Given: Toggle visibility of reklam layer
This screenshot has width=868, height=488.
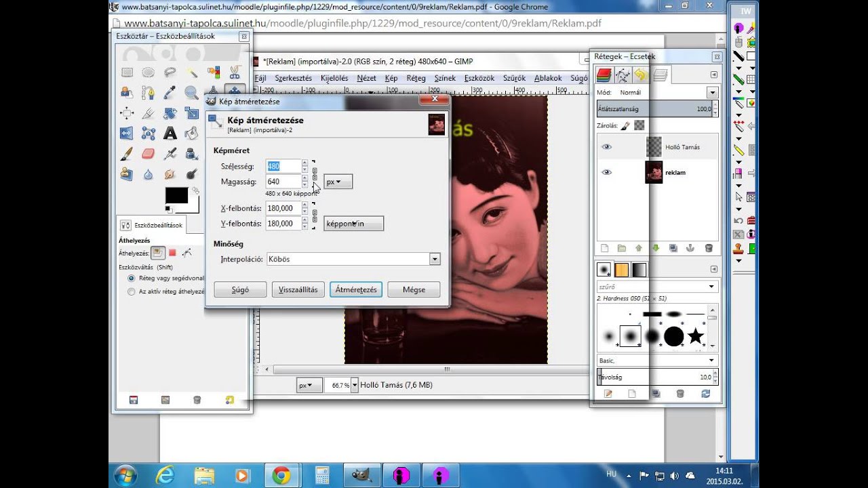Looking at the screenshot, I should point(607,172).
